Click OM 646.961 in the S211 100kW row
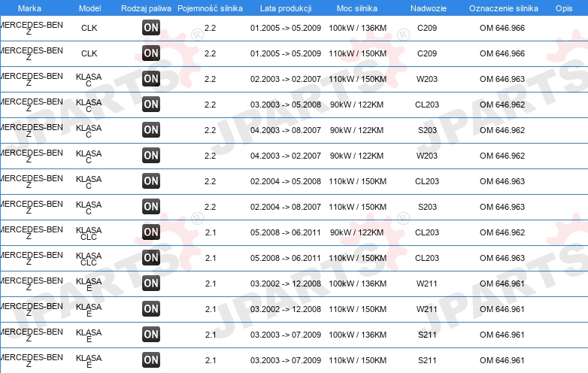588x373 pixels. [x=502, y=335]
